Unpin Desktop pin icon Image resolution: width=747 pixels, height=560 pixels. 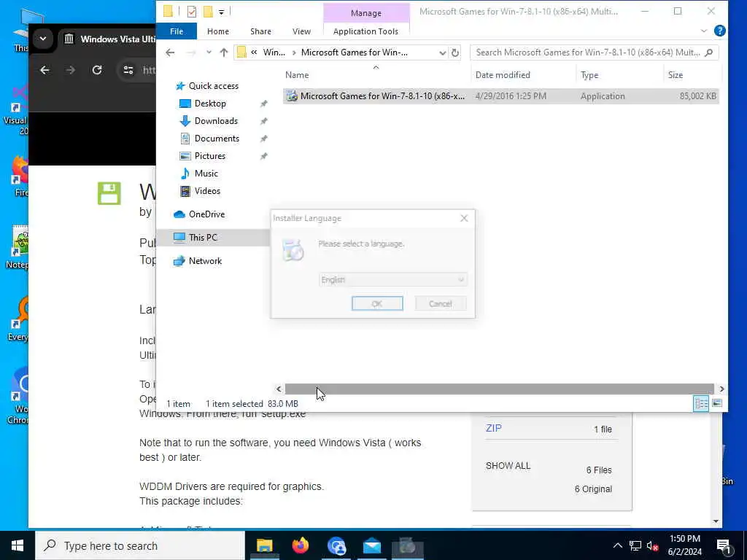263,104
